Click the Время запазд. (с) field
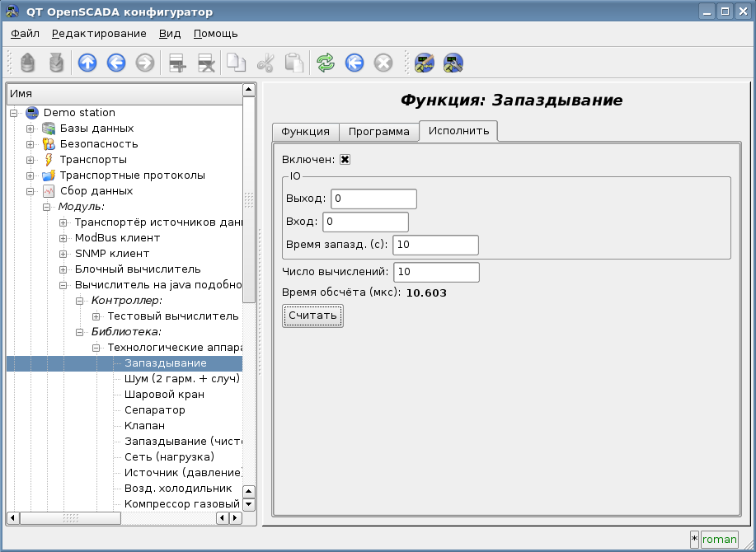Viewport: 756px width, 552px height. pos(436,246)
